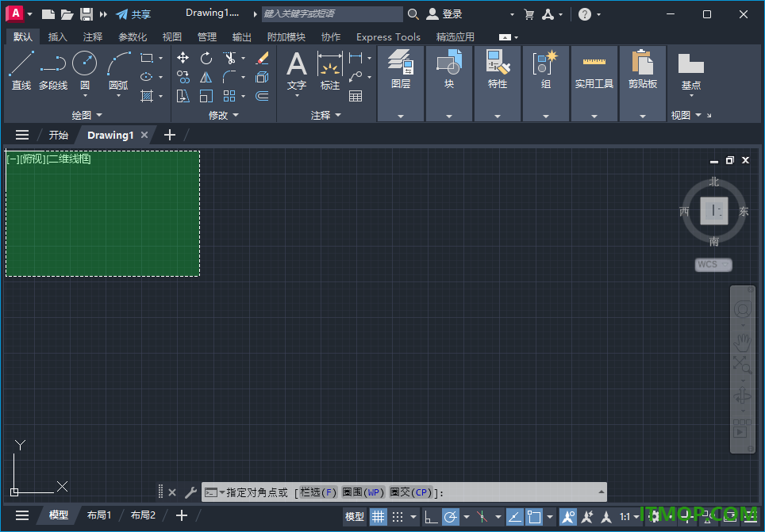The image size is (765, 532).
Task: Expand the Block (块) panel arrow
Action: point(449,116)
